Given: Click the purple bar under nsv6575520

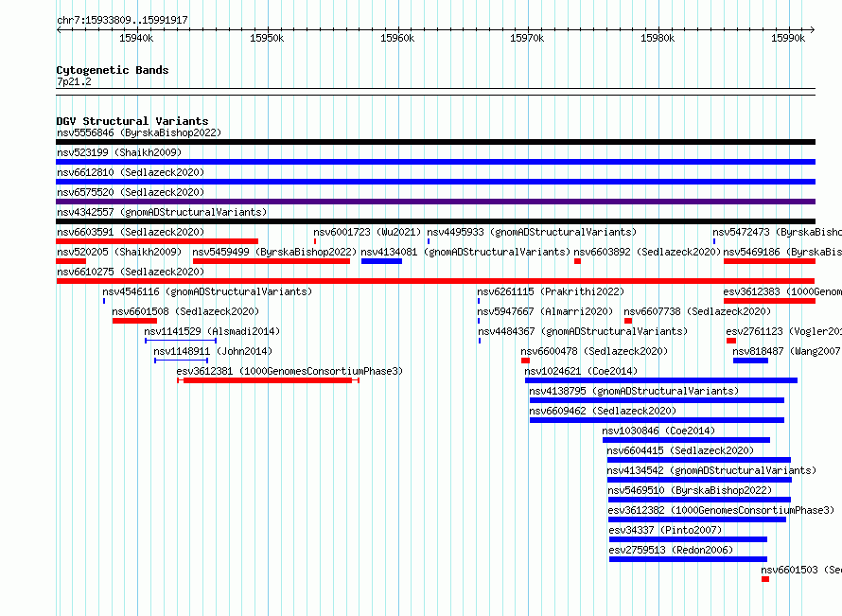Looking at the screenshot, I should pyautogui.click(x=435, y=202).
